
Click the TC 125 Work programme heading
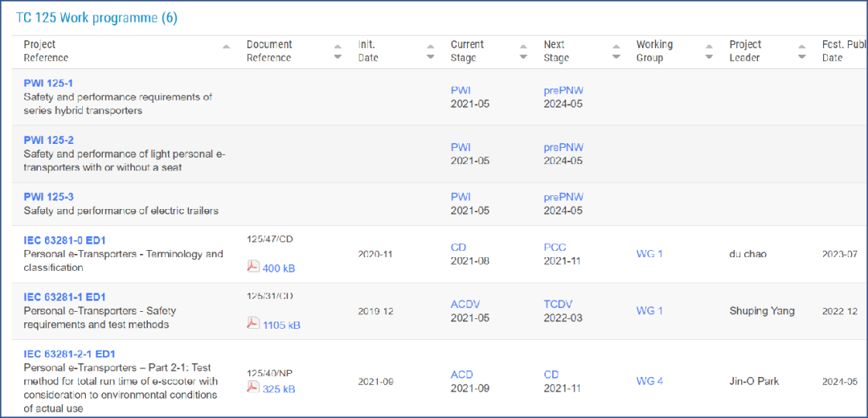tap(96, 18)
